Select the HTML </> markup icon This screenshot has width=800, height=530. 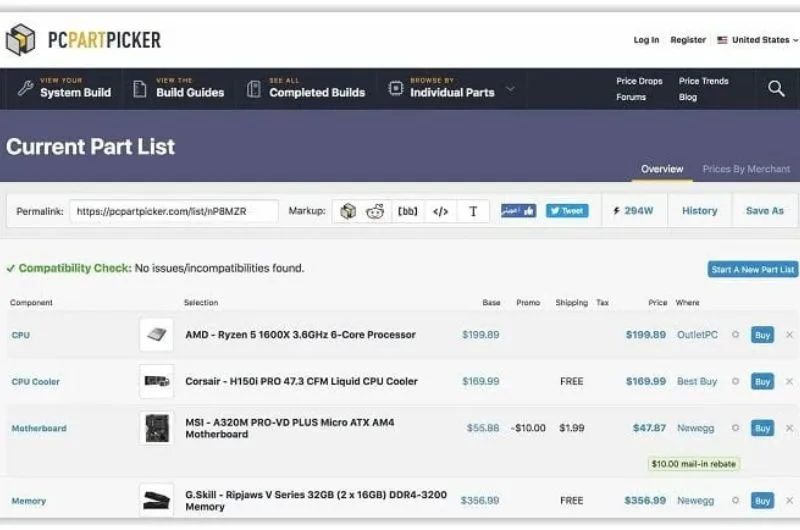pos(440,211)
